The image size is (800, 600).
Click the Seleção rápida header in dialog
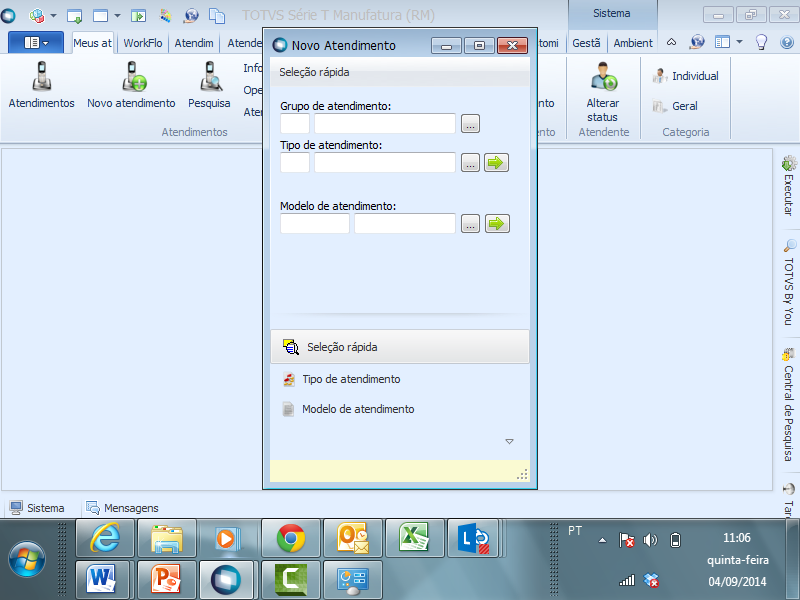399,72
